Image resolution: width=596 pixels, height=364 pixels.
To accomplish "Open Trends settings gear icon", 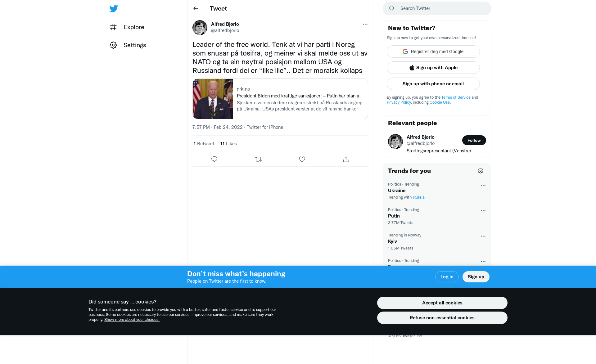I will [x=481, y=171].
